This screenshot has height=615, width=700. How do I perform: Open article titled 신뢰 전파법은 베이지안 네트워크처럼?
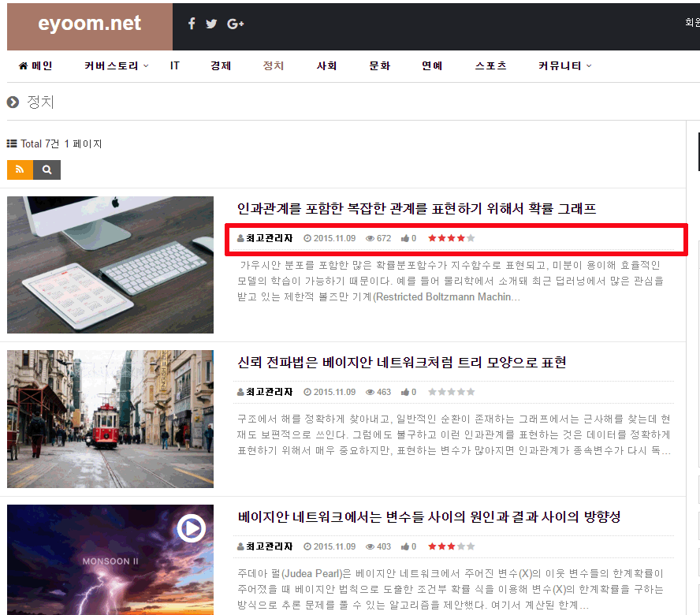(402, 362)
